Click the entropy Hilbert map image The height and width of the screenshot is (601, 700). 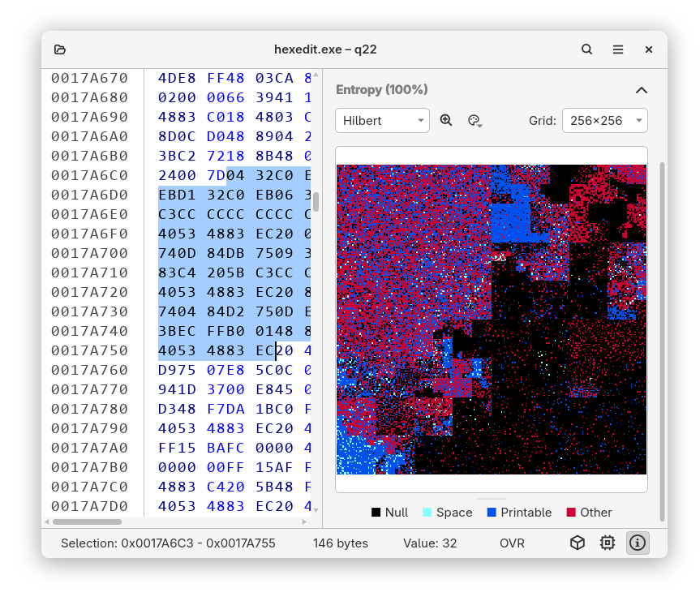click(x=491, y=320)
